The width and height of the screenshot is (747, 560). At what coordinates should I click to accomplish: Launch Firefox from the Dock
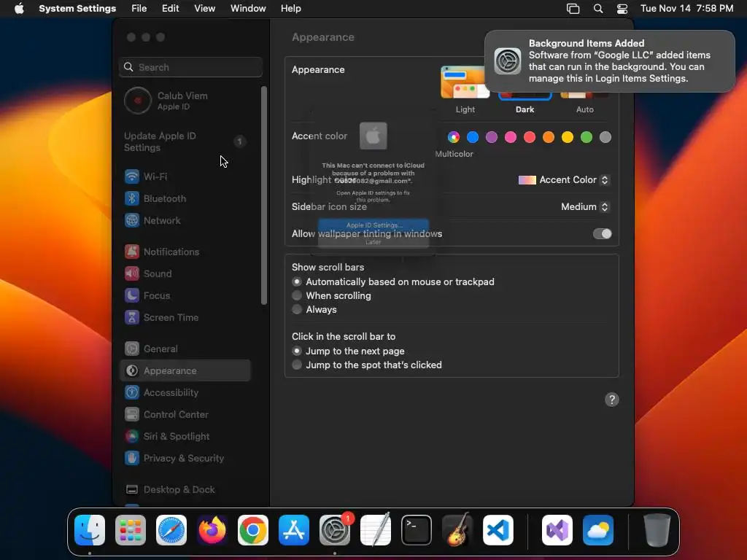click(212, 530)
